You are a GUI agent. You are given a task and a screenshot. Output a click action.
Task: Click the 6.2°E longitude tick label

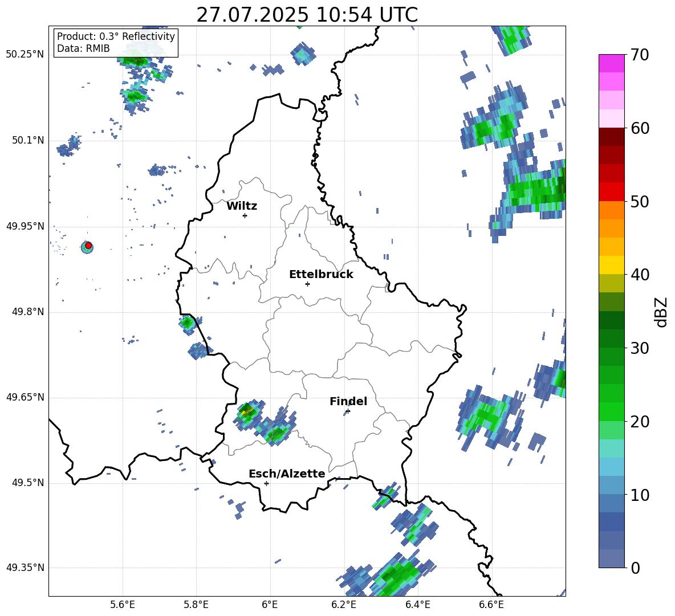pyautogui.click(x=344, y=605)
